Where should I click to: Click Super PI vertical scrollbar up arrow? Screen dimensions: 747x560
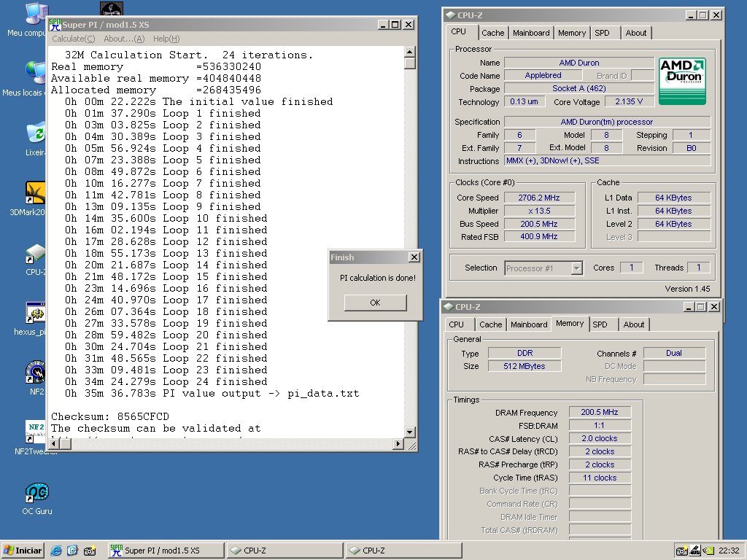pyautogui.click(x=410, y=52)
